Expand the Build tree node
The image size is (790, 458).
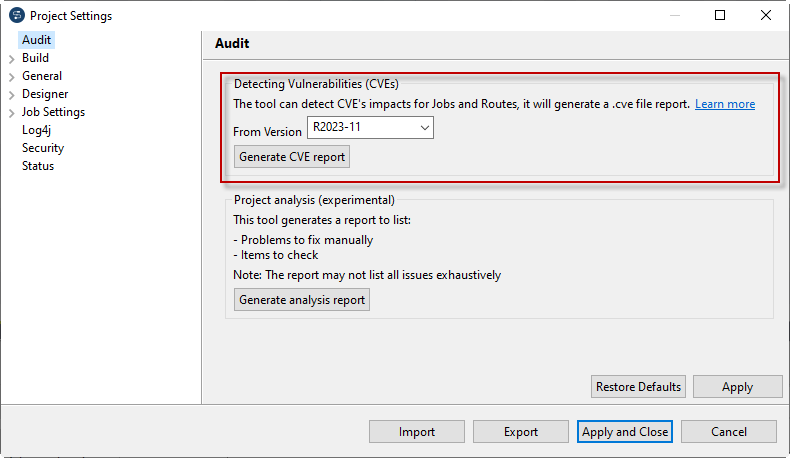pyautogui.click(x=11, y=59)
